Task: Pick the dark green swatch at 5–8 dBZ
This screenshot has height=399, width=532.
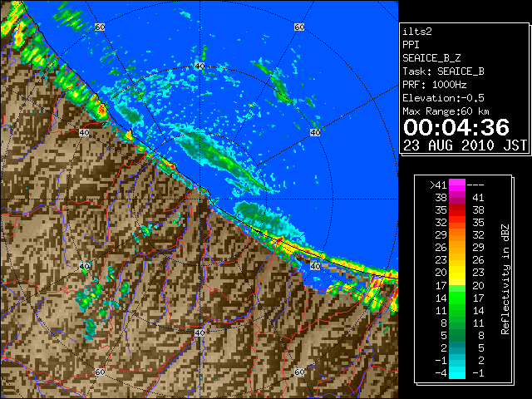Action: coord(457,335)
